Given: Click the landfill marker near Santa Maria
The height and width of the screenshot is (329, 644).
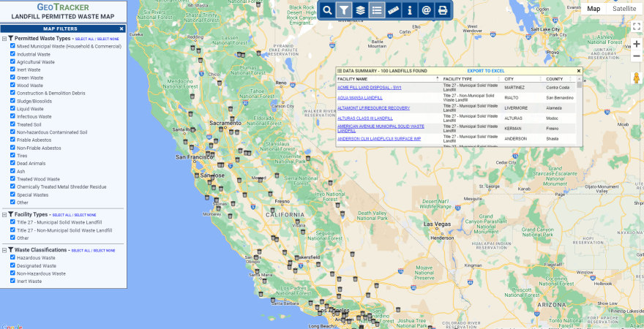Looking at the screenshot, I should [257, 271].
